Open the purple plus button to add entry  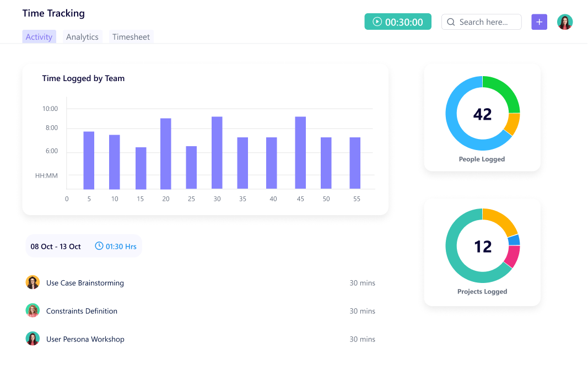point(539,22)
